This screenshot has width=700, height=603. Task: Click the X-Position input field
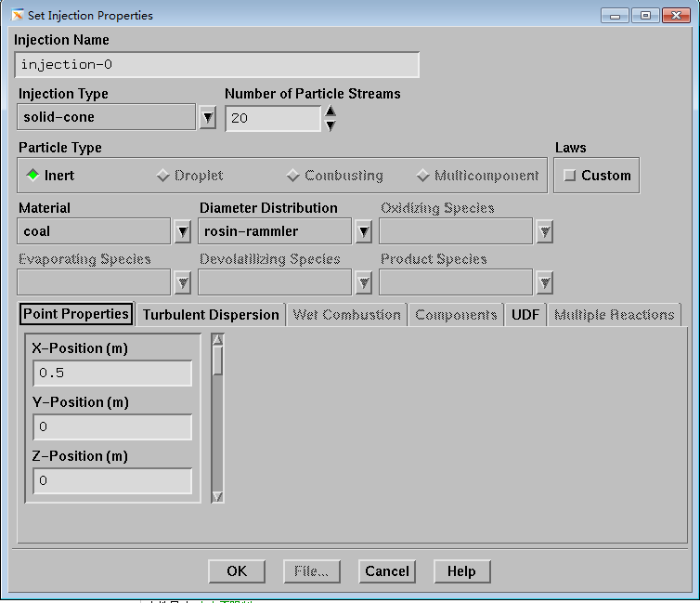(x=112, y=374)
